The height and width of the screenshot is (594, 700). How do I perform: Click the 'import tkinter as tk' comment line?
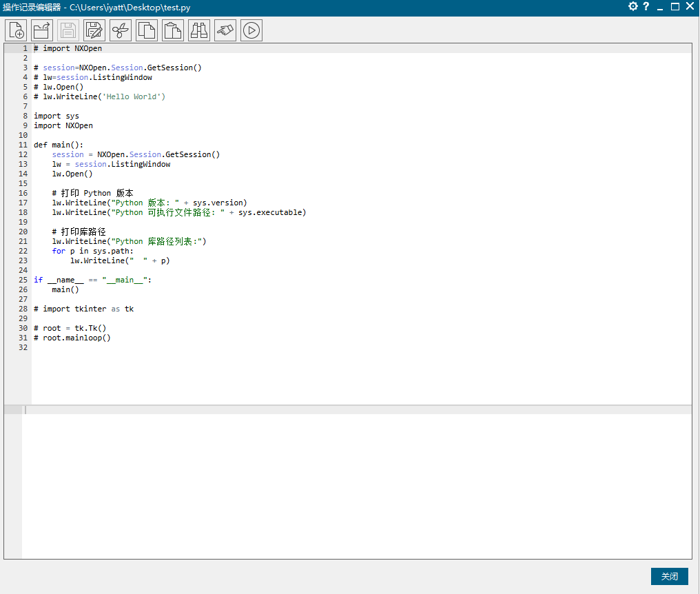coord(84,309)
